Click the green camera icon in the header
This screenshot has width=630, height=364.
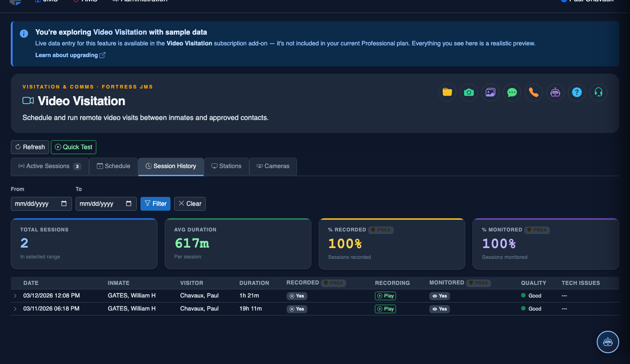(x=469, y=93)
